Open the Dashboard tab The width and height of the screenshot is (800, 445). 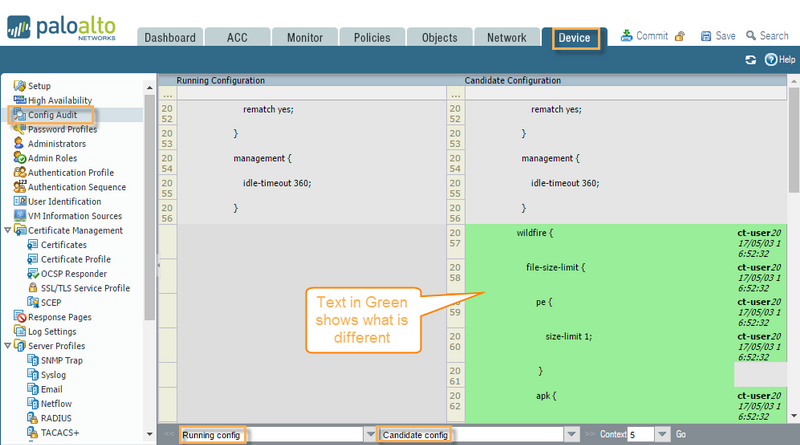(x=170, y=37)
